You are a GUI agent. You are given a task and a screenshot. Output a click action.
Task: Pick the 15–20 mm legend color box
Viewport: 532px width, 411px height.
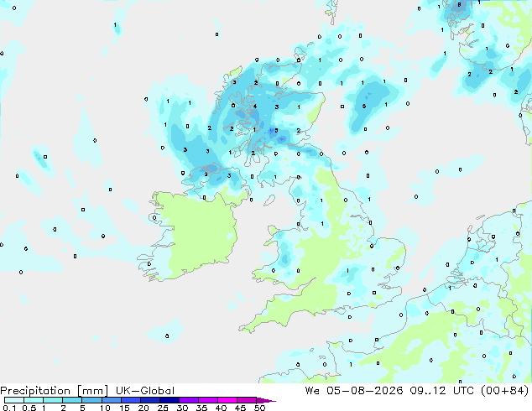click(130, 400)
